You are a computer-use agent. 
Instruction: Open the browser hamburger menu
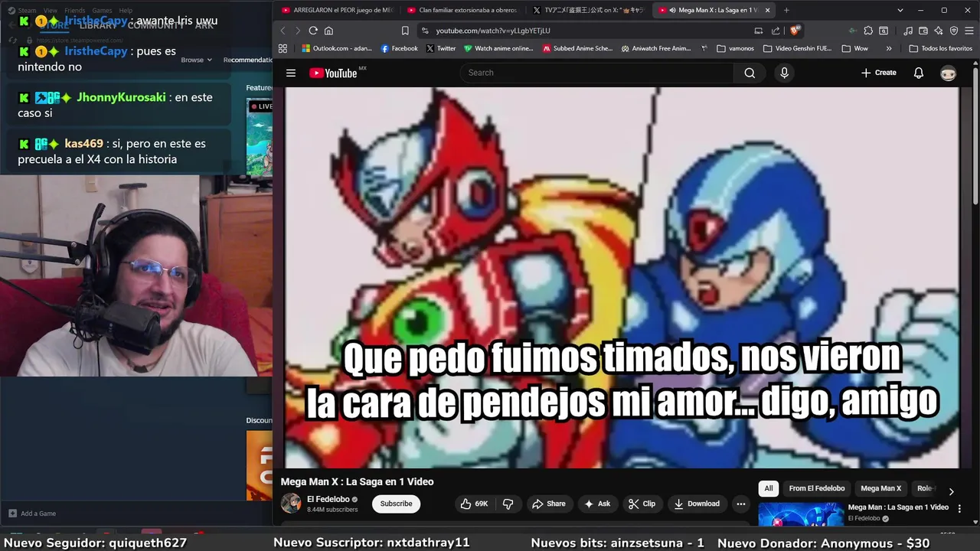tap(969, 31)
